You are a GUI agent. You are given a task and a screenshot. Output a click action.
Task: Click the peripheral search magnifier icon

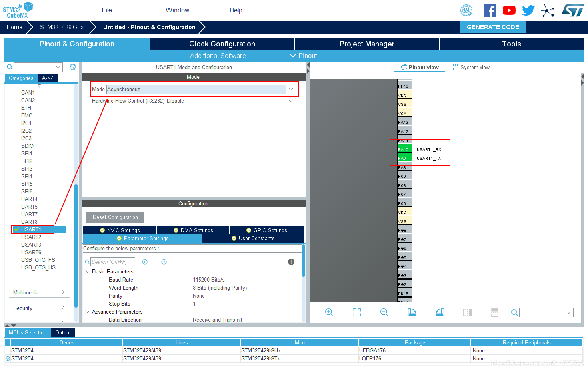point(9,67)
